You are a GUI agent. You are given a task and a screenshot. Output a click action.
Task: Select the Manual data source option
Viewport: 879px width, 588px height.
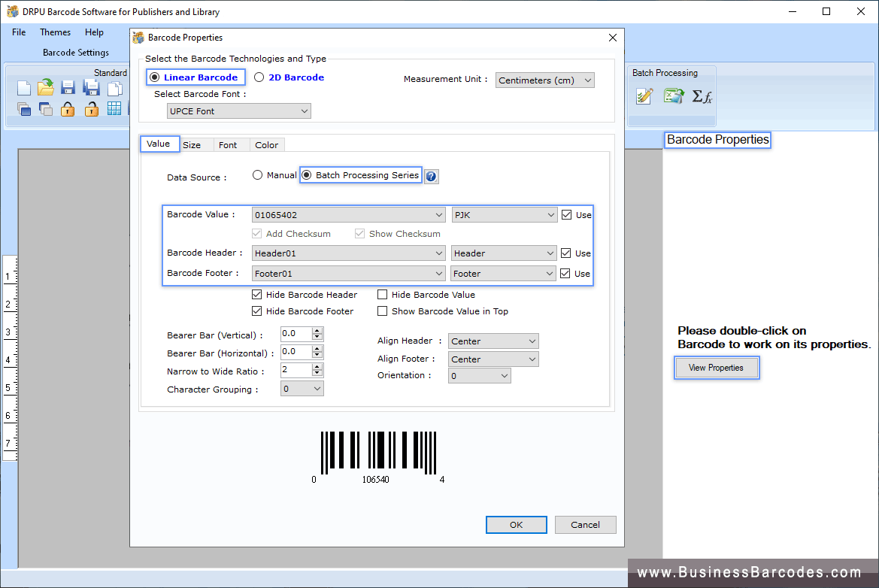click(257, 174)
